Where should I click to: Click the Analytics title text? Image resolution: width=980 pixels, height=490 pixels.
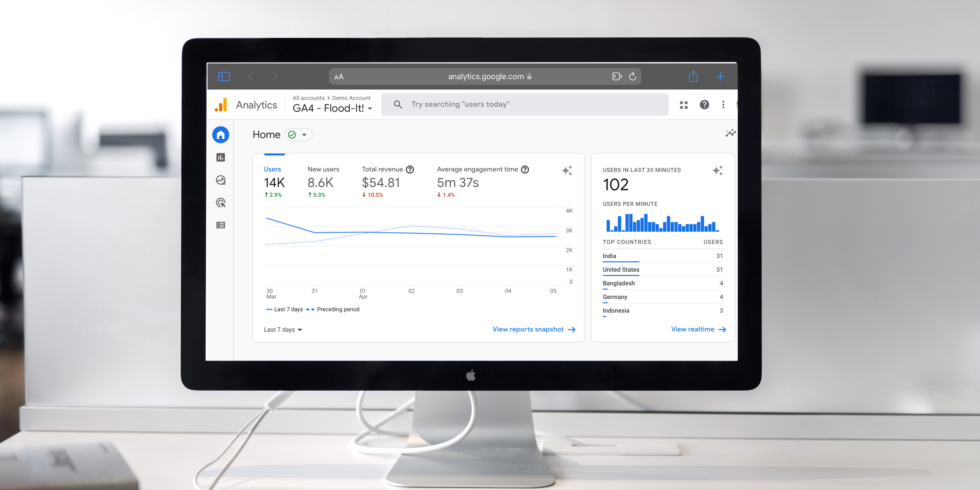[256, 105]
